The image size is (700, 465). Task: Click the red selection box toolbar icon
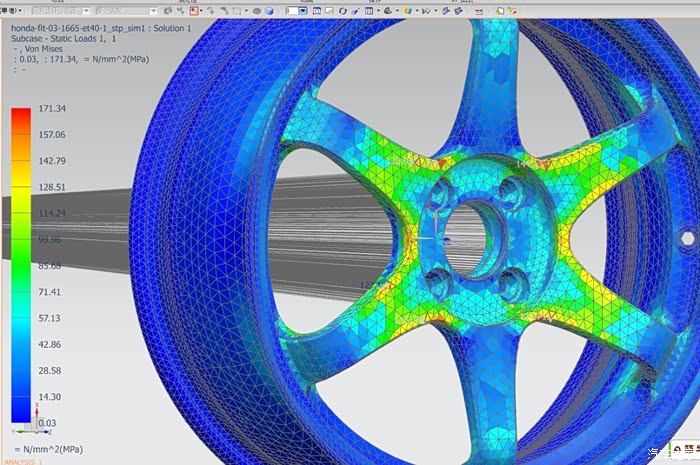[x=193, y=11]
